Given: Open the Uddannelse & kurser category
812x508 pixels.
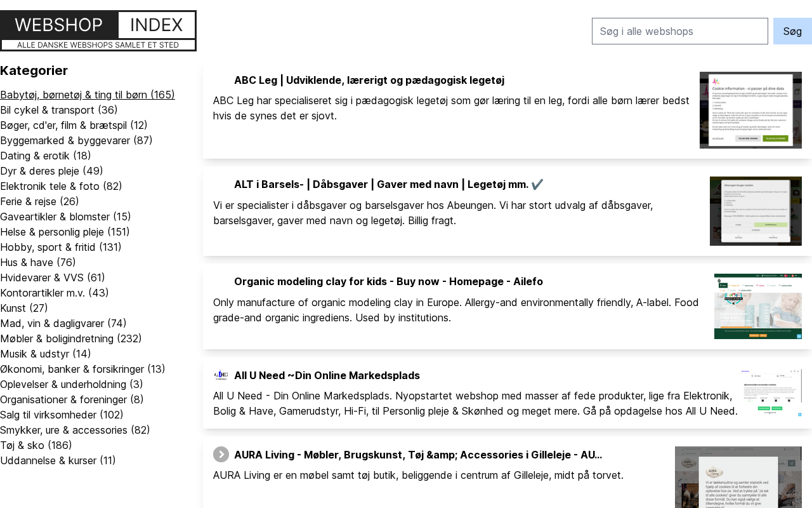Looking at the screenshot, I should [58, 460].
